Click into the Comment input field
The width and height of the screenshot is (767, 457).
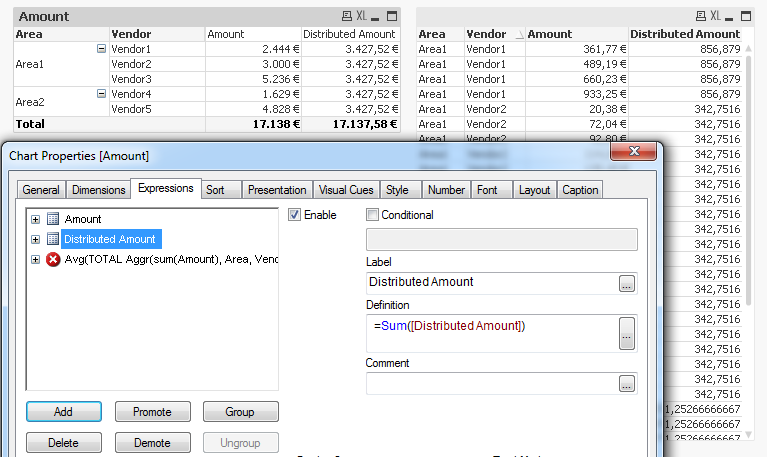pos(490,384)
